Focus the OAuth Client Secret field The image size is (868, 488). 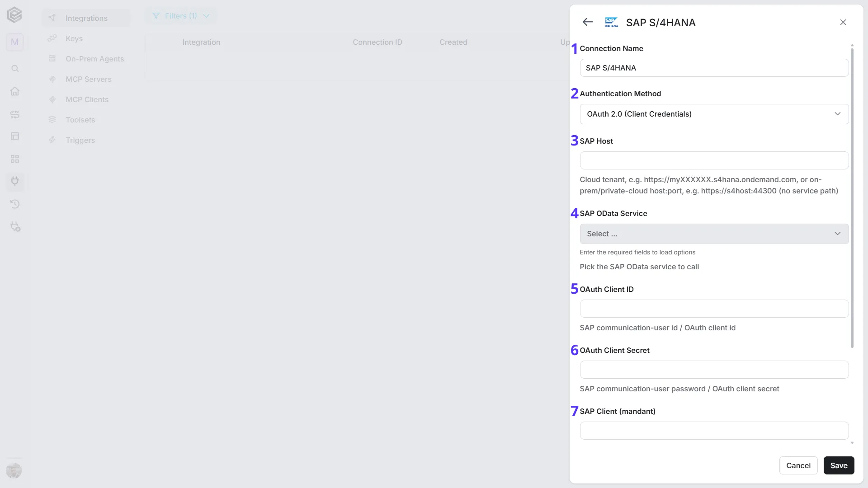[x=714, y=370]
